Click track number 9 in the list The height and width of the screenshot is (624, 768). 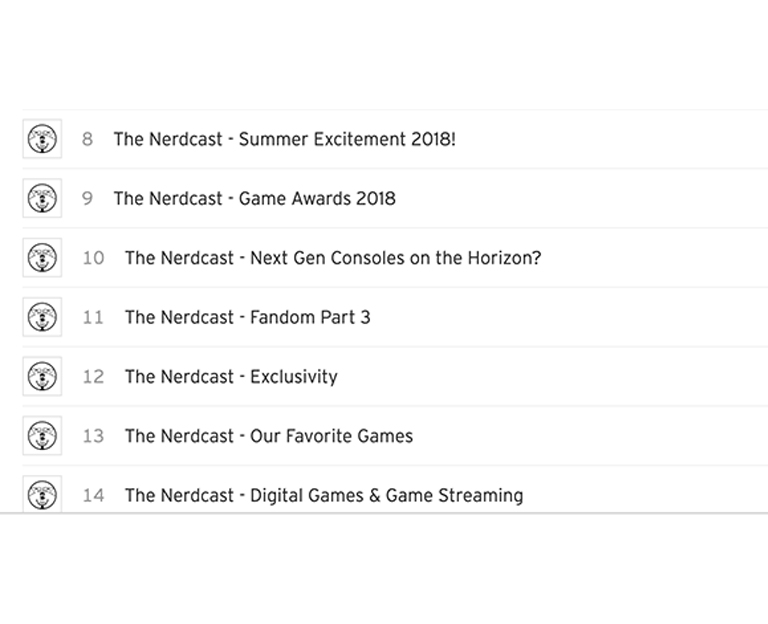[x=87, y=198]
